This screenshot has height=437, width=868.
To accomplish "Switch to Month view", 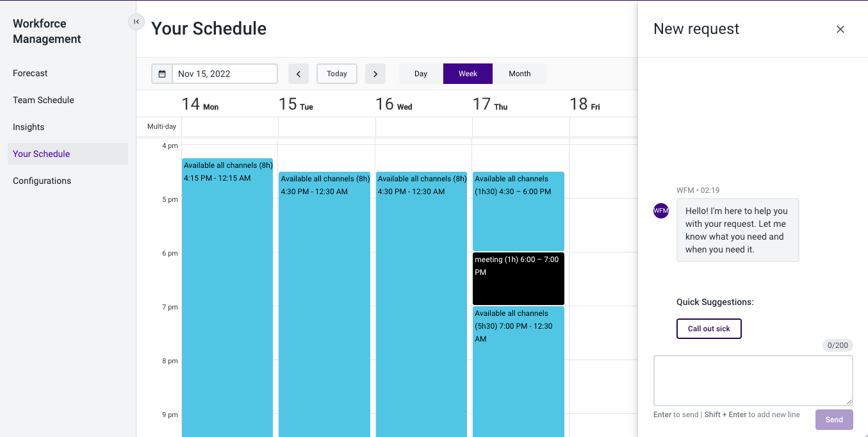I will point(520,74).
